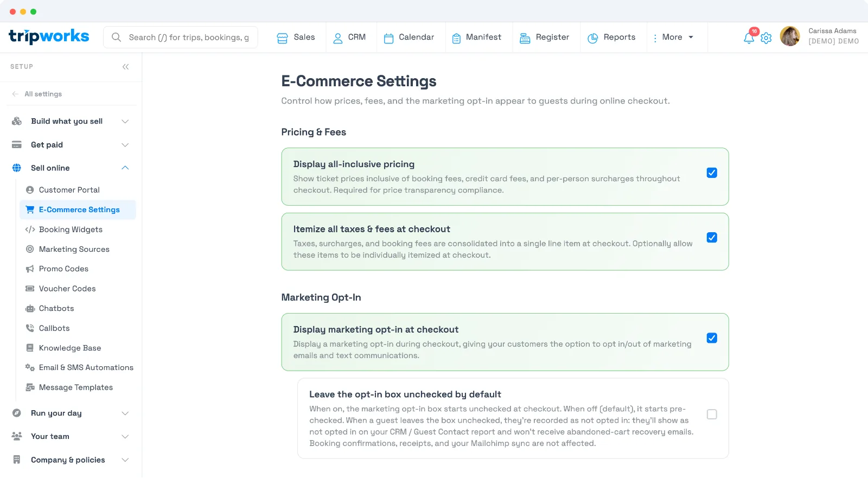Expand the Run your day chevron
This screenshot has width=868, height=478.
(x=125, y=413)
